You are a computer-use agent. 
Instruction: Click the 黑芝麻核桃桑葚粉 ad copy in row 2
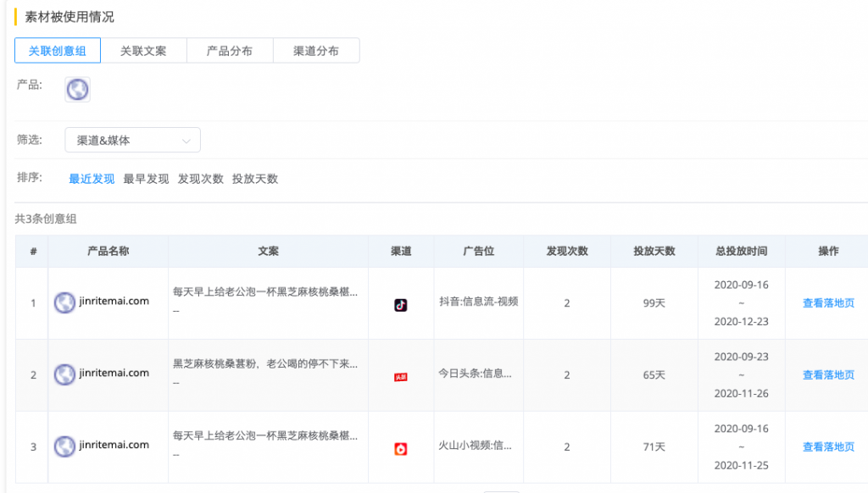pyautogui.click(x=265, y=364)
